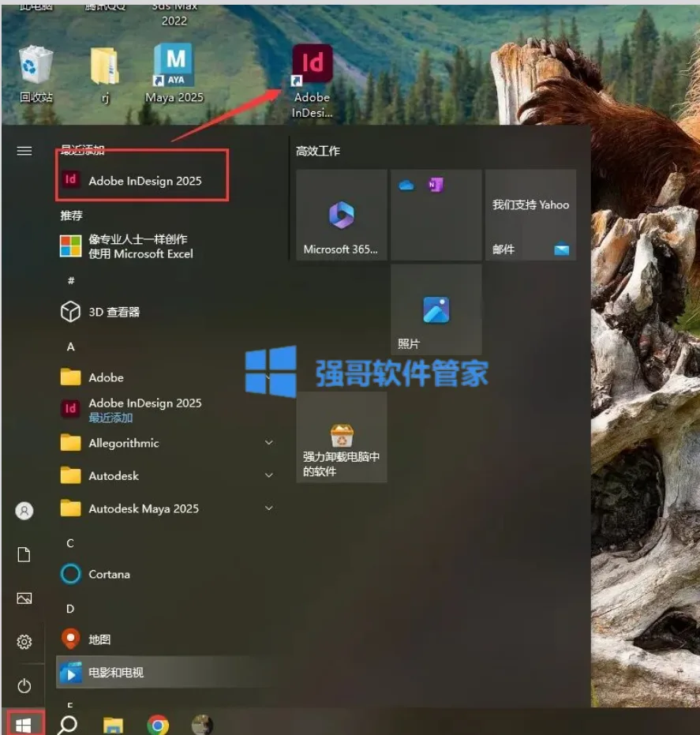Click the Power button in Start sidebar
This screenshot has width=700, height=735.
tap(24, 686)
